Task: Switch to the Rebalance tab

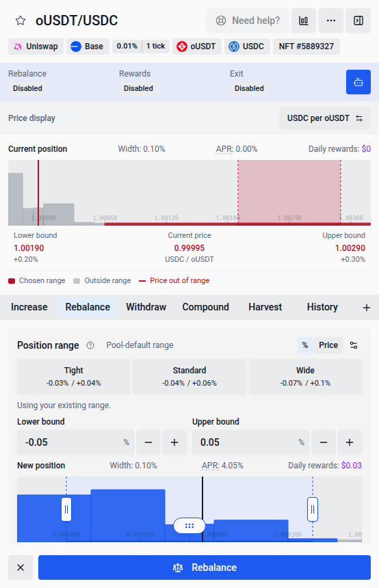Action: pyautogui.click(x=88, y=307)
